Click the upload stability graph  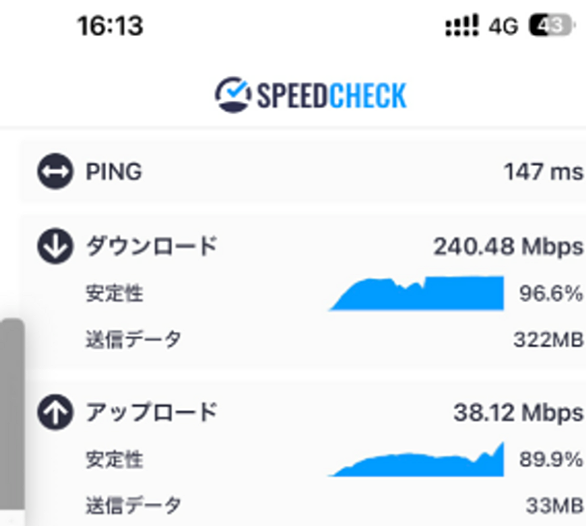pos(416,459)
